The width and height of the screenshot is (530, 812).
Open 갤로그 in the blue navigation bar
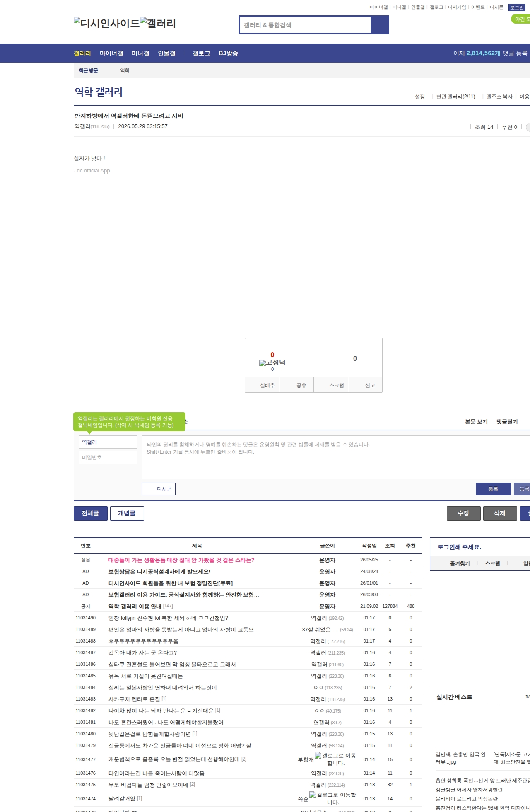tap(201, 53)
